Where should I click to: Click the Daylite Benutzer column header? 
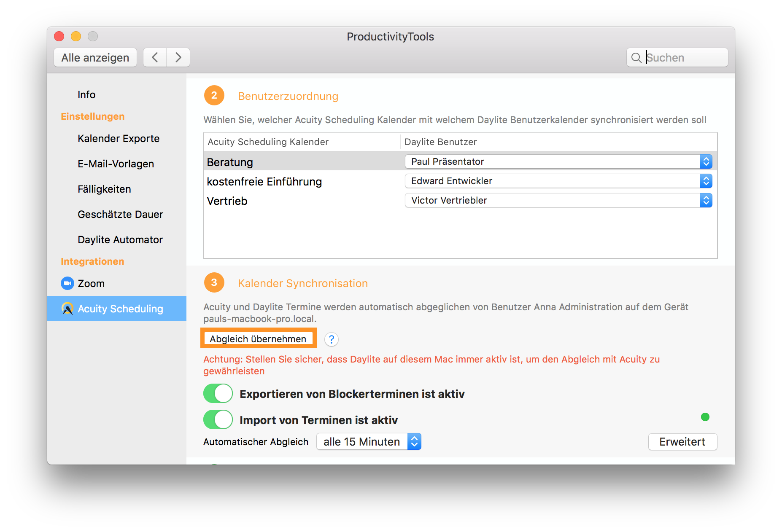(x=559, y=142)
